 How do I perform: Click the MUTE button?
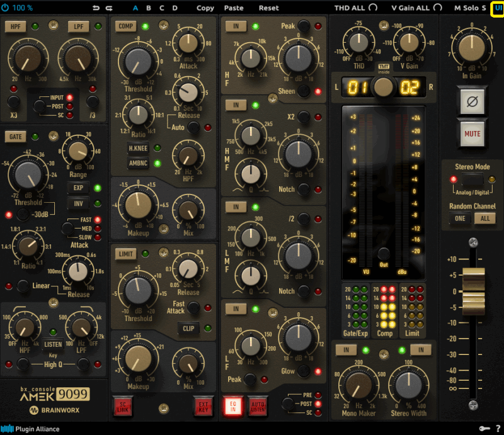click(x=472, y=134)
